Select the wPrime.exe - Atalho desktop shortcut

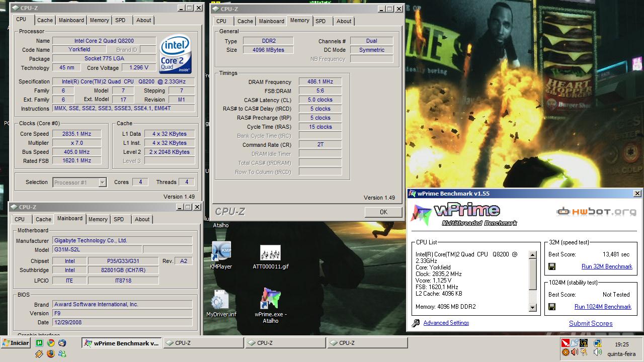[271, 305]
